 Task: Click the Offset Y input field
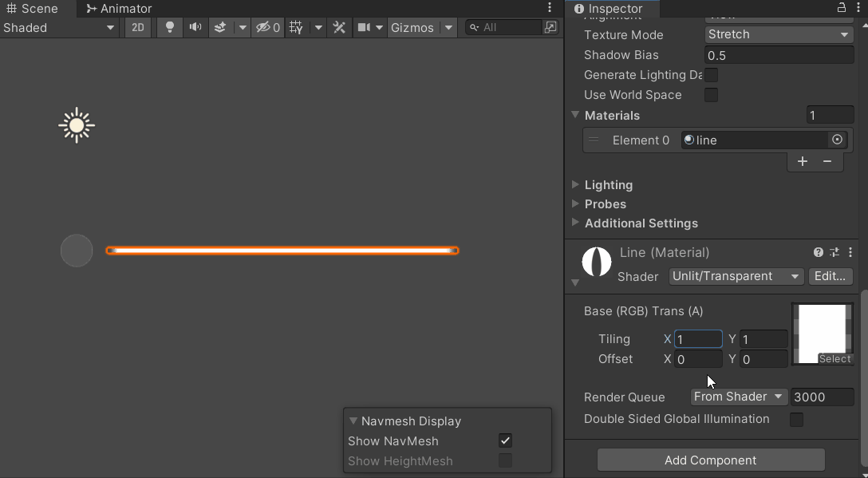(x=763, y=359)
